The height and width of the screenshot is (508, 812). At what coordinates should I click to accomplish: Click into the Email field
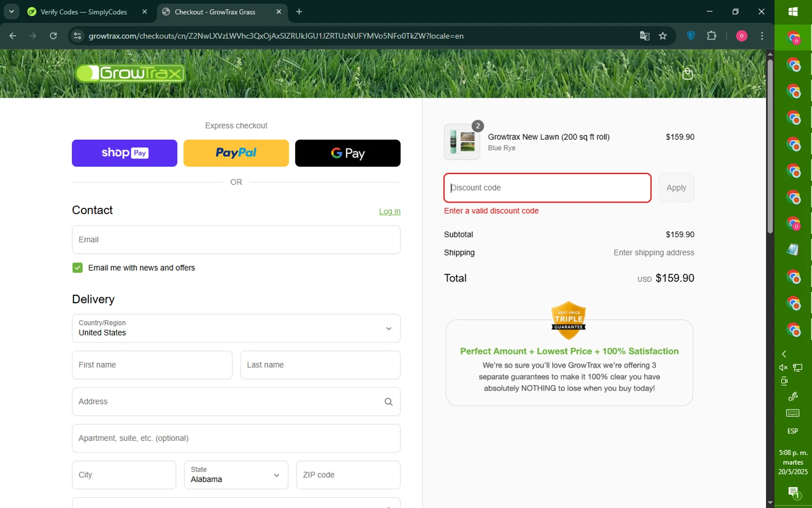236,240
